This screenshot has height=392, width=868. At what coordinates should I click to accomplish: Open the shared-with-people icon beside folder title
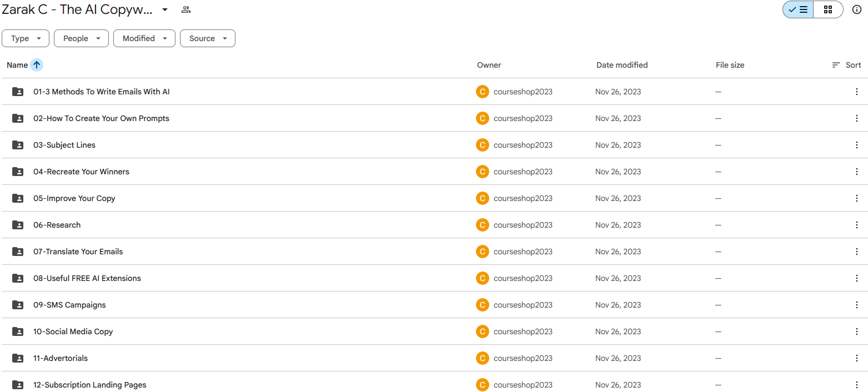click(186, 9)
